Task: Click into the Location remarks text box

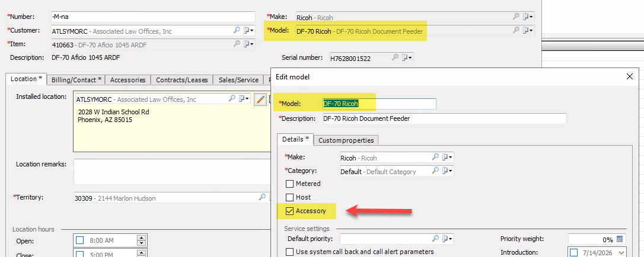Action: coord(172,172)
